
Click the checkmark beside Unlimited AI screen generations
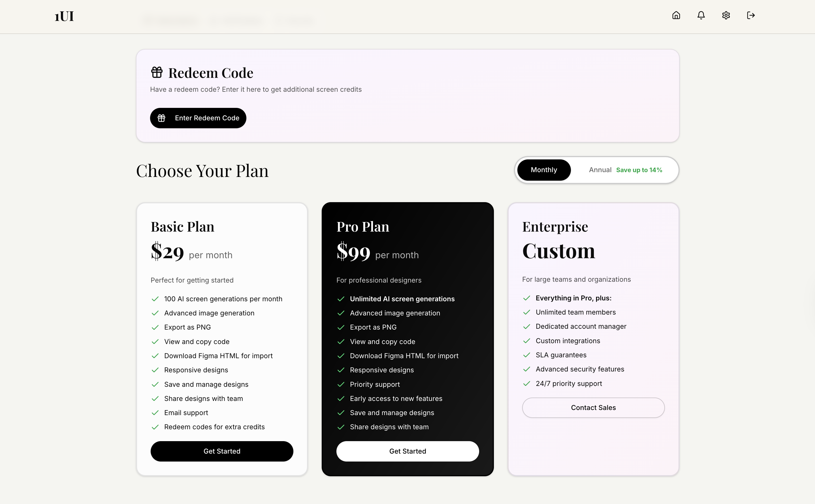click(x=341, y=299)
